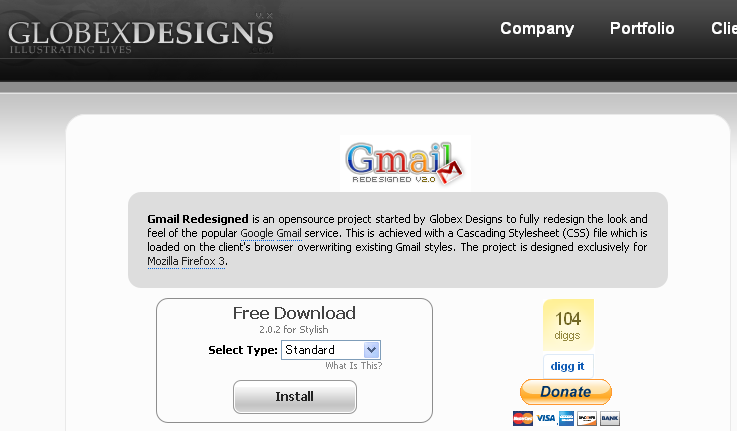This screenshot has width=737, height=431.
Task: Click the digg it button
Action: coord(568,366)
